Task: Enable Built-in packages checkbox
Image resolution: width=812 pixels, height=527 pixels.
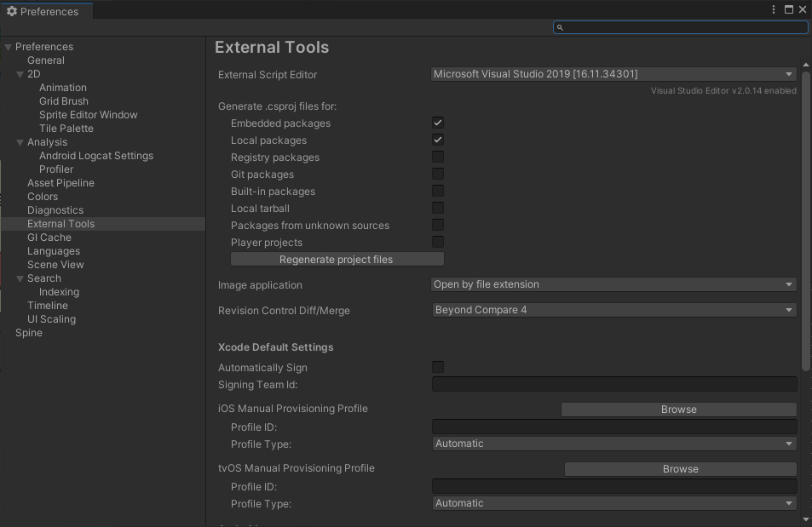Action: point(438,191)
